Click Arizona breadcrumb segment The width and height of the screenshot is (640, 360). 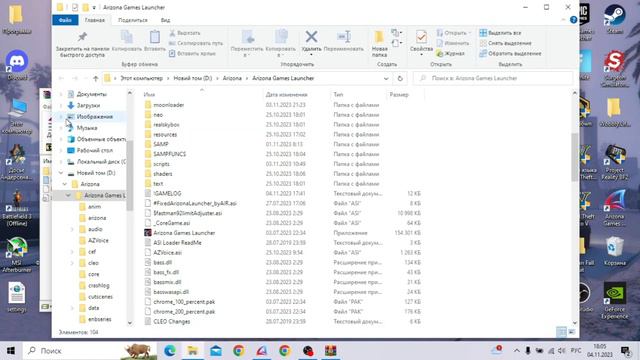pyautogui.click(x=232, y=78)
